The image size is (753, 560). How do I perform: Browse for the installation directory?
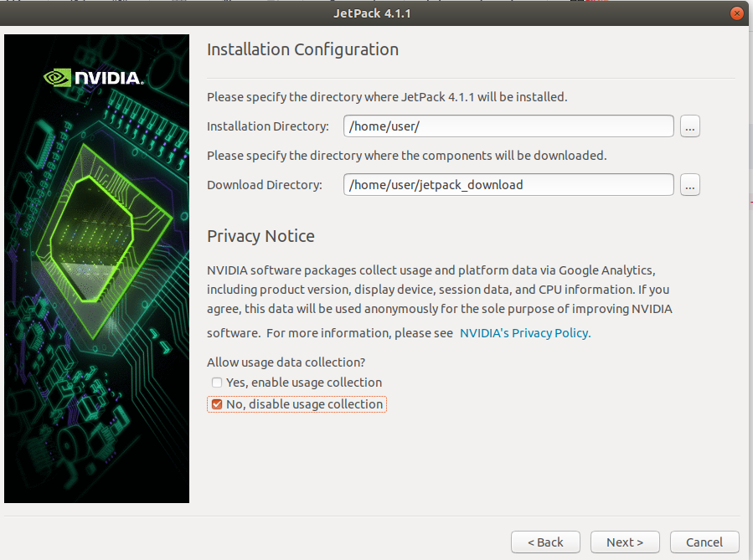tap(690, 126)
